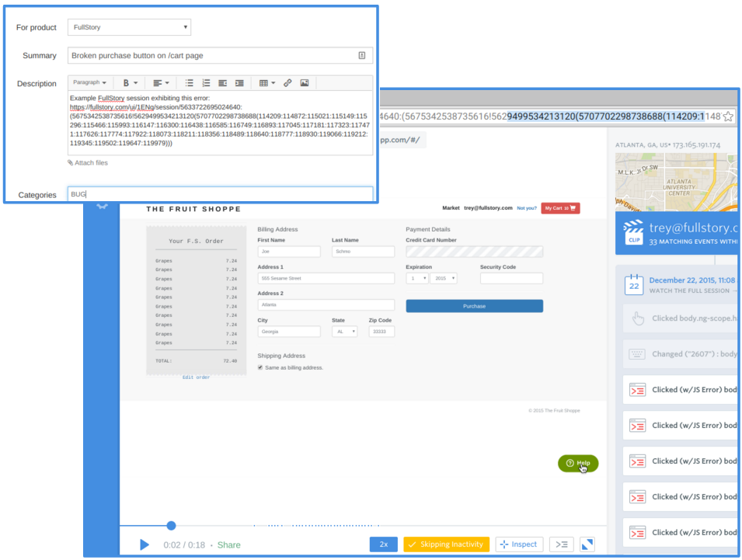Click the Summary text field
The width and height of the screenshot is (742, 560).
[220, 55]
